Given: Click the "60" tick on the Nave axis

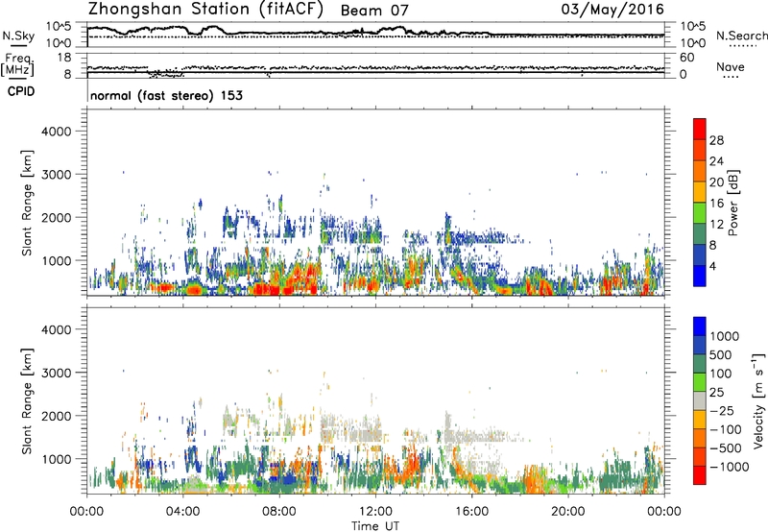Looking at the screenshot, I should tap(686, 58).
